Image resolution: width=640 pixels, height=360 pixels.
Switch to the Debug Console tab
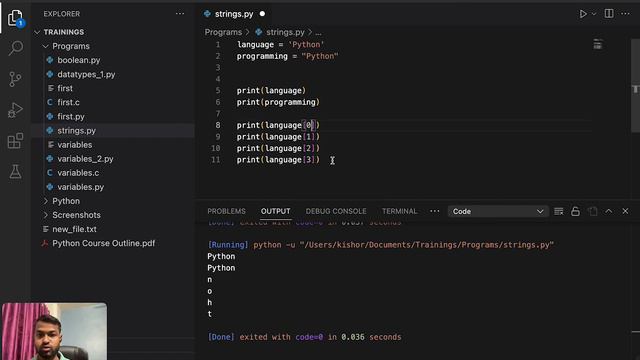click(x=336, y=211)
